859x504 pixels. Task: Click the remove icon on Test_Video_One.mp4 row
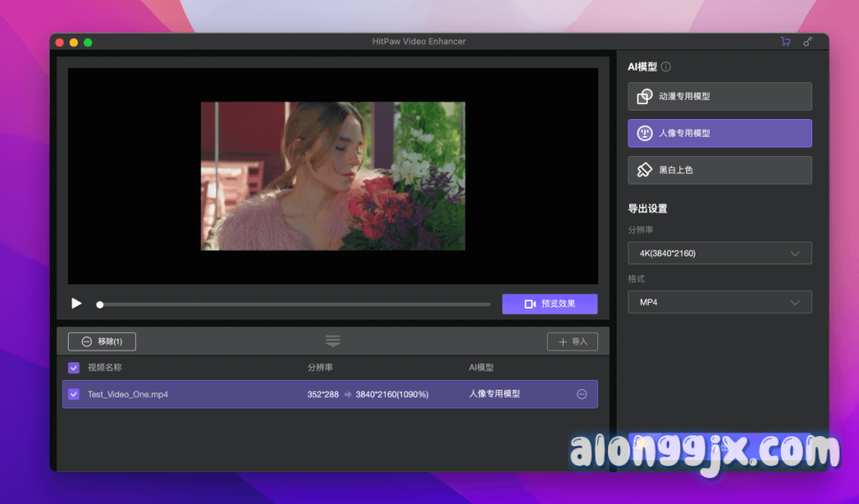(x=581, y=394)
